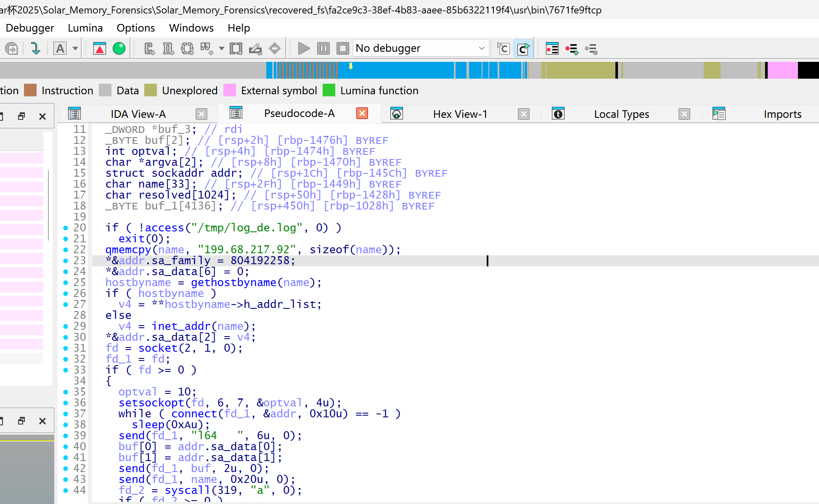Viewport: 819px width, 504px height.
Task: Click the text search 'A' icon
Action: click(60, 49)
